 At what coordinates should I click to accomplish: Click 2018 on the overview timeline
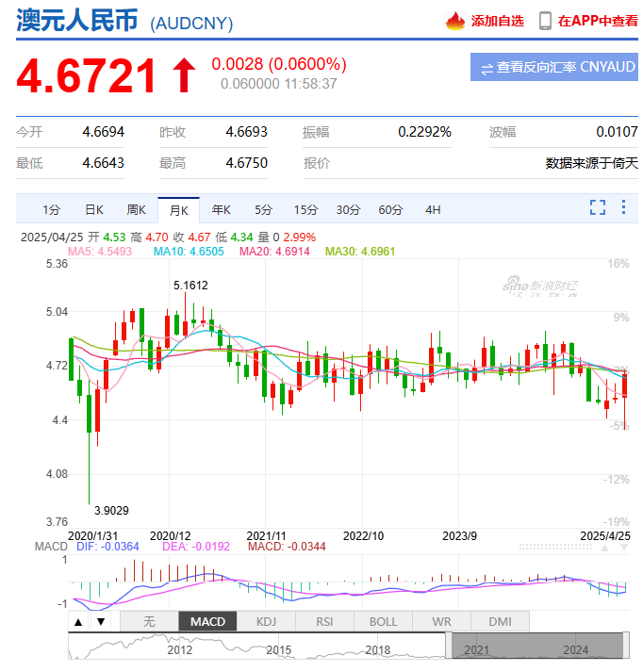[378, 650]
